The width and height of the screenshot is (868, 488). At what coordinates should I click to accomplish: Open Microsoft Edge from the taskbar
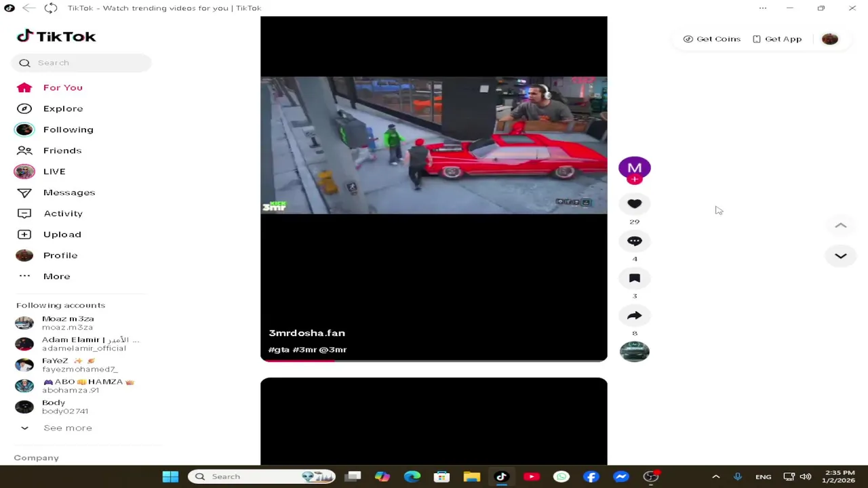[x=412, y=476]
